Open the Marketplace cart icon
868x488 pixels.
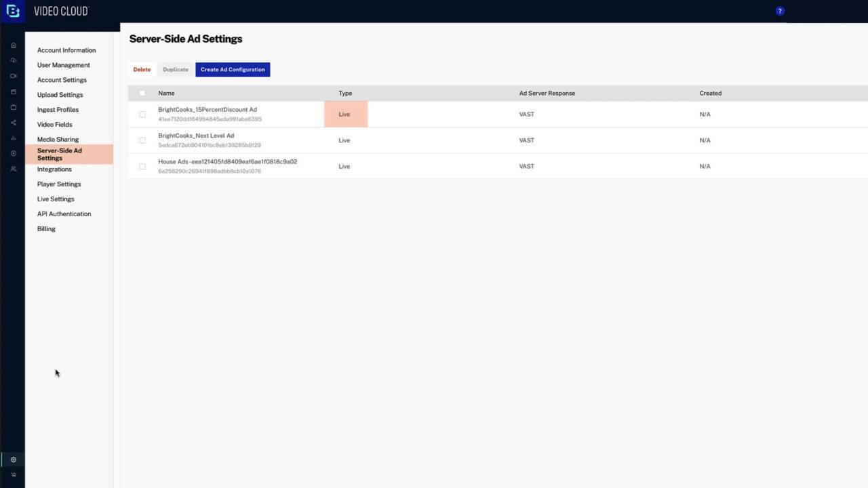(13, 475)
